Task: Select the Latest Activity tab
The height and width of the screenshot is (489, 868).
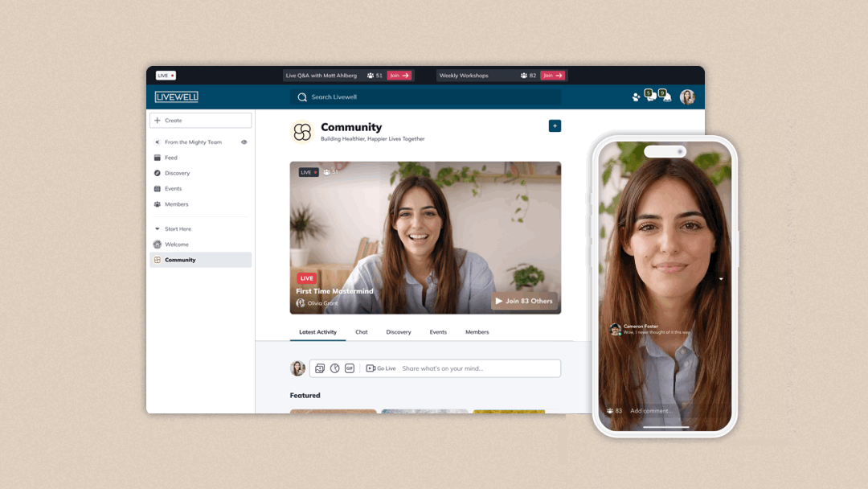Action: click(x=317, y=331)
